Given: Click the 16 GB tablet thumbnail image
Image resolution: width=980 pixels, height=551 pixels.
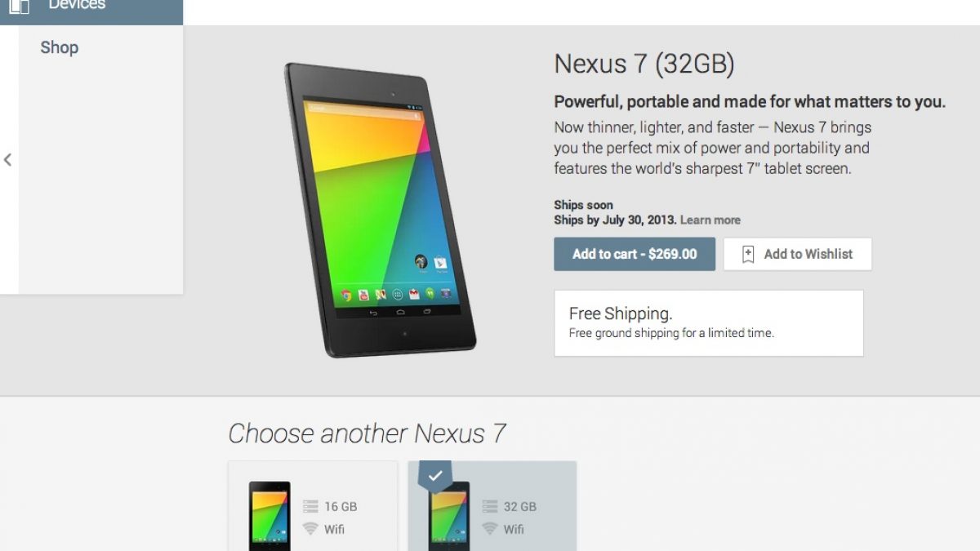Looking at the screenshot, I should (269, 516).
